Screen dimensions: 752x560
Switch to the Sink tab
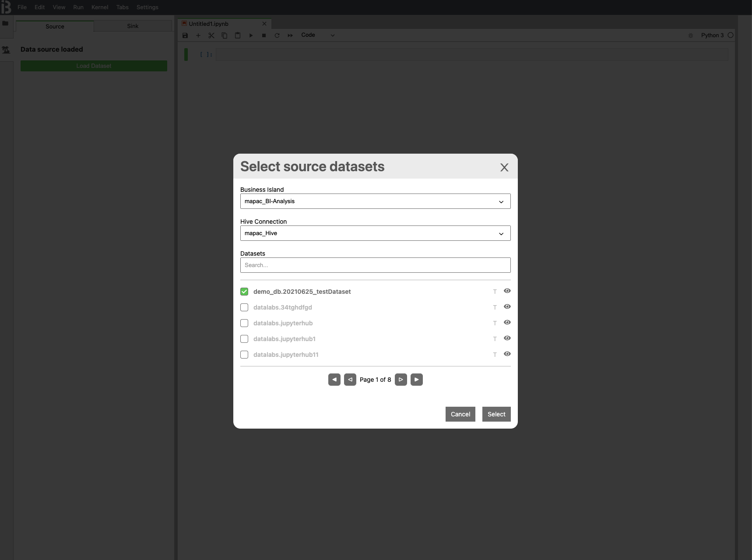(133, 26)
